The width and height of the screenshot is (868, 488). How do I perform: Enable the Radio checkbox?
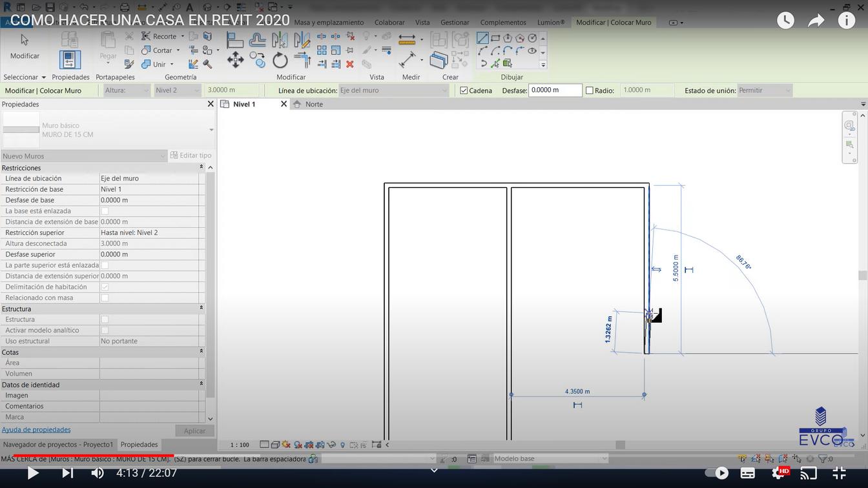click(589, 90)
